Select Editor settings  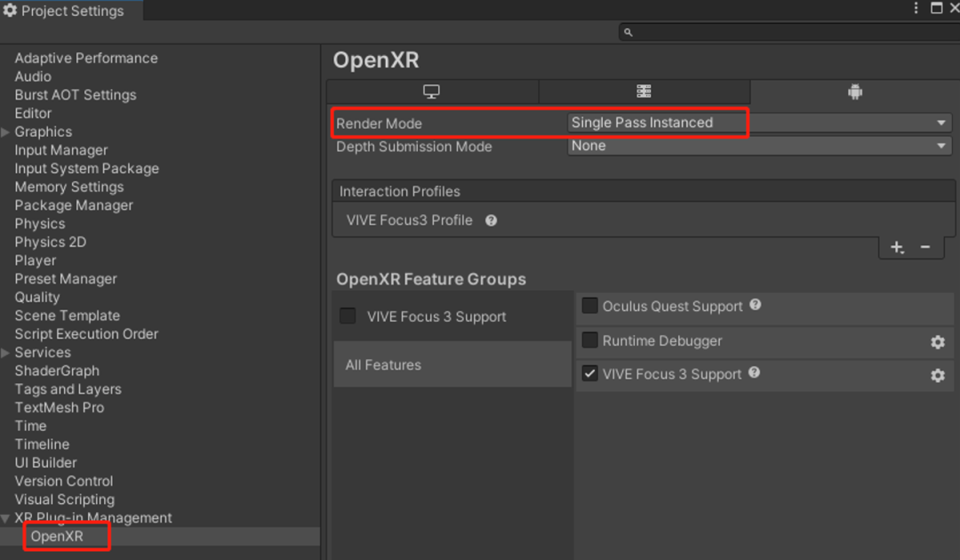coord(33,113)
